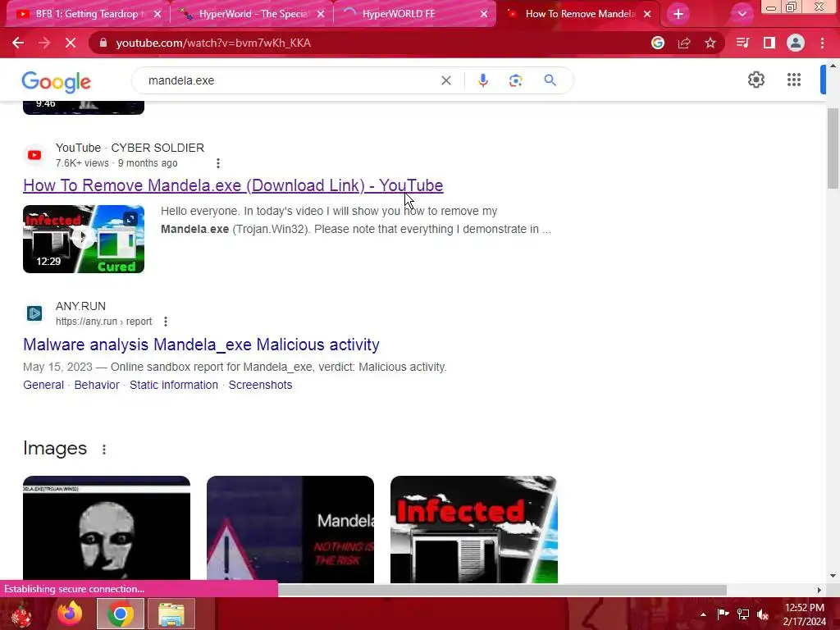Open the Behavior sitelink
The width and height of the screenshot is (840, 630).
coord(97,385)
